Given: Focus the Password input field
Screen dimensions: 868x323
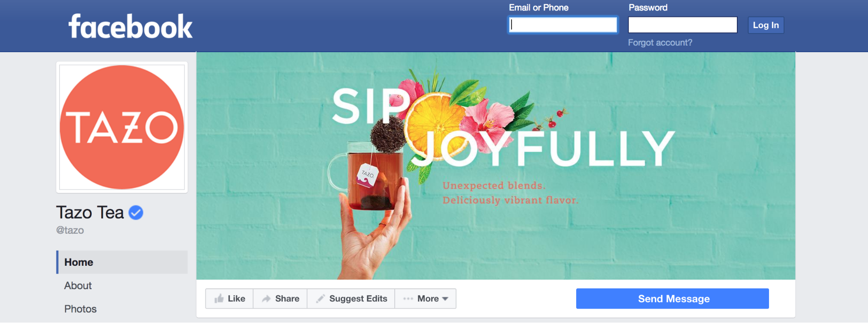Looking at the screenshot, I should 683,25.
